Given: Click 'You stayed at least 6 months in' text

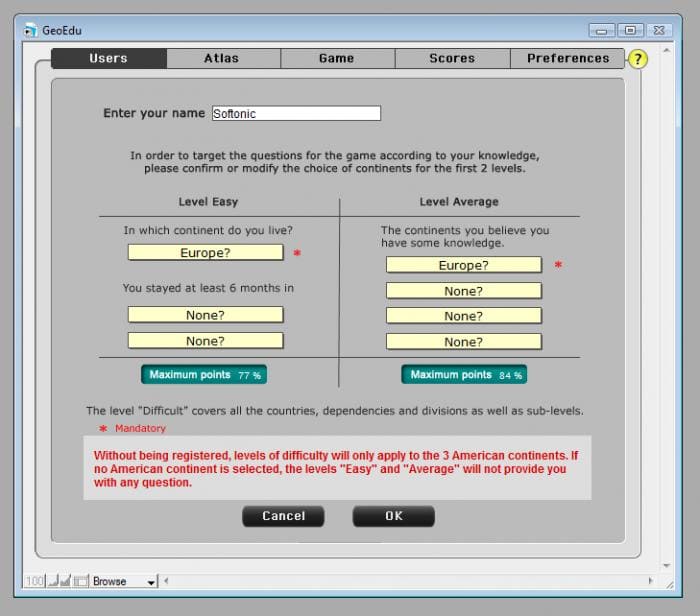Looking at the screenshot, I should click(208, 288).
